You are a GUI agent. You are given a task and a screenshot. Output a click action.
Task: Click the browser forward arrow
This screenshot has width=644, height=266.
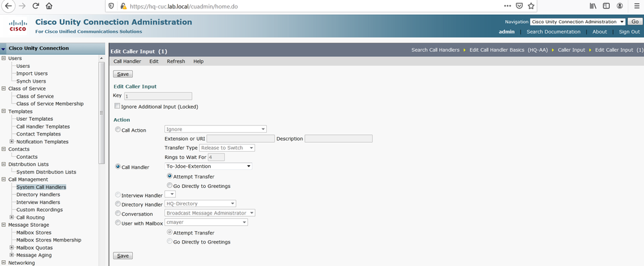[23, 6]
